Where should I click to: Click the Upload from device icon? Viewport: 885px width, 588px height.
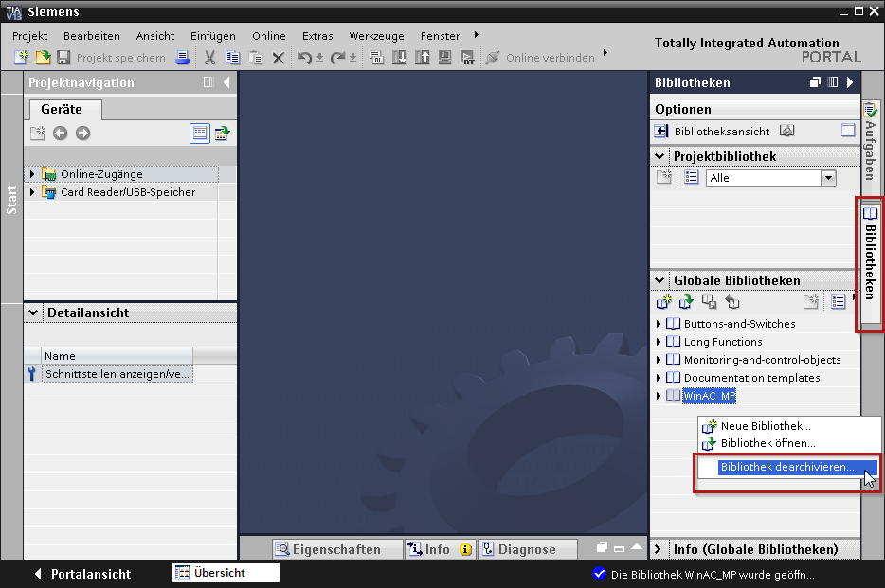pos(423,58)
